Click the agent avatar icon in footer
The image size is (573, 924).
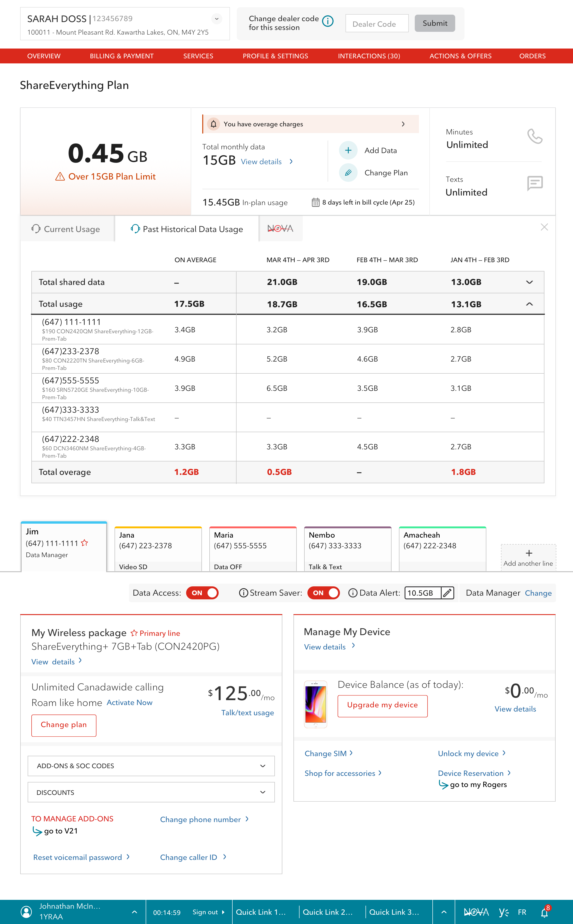[x=26, y=912]
